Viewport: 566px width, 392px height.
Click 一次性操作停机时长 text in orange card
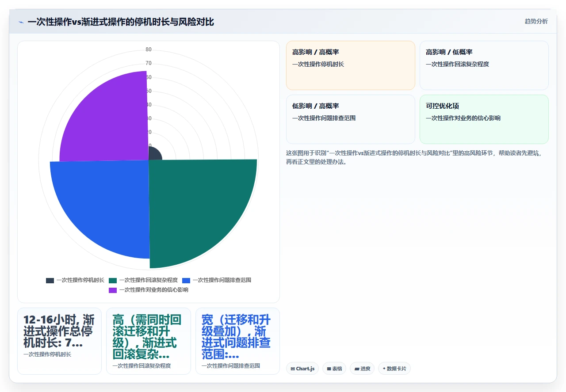coord(318,64)
